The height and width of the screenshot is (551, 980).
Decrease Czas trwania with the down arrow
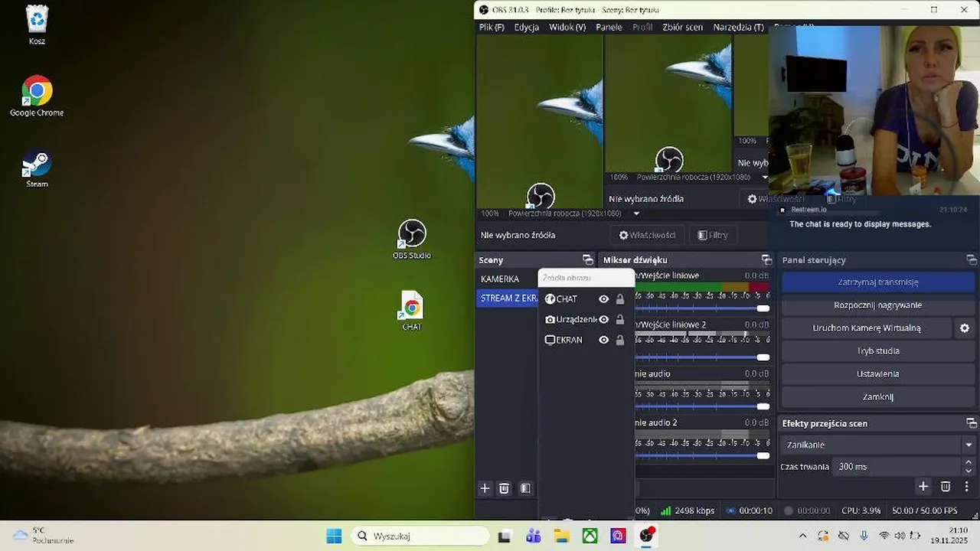pyautogui.click(x=969, y=471)
